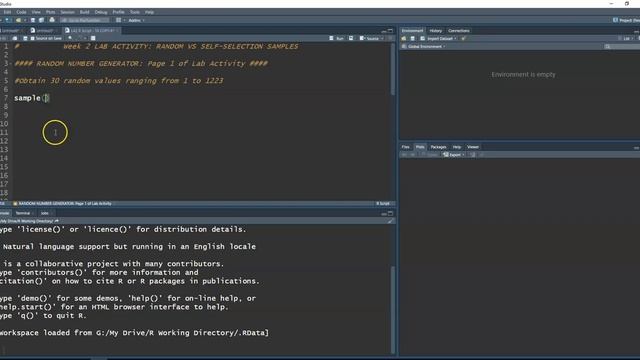Open the R Script file type selector
640x360 pixels.
click(384, 203)
